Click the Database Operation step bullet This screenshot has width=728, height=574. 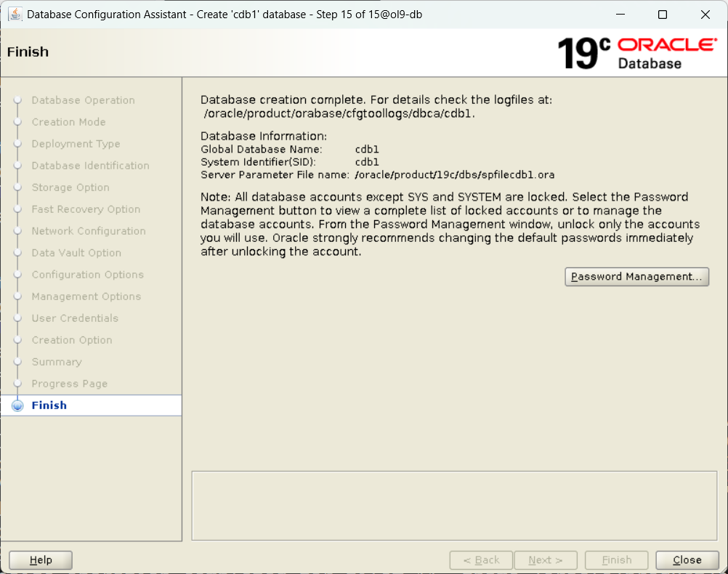pyautogui.click(x=17, y=100)
